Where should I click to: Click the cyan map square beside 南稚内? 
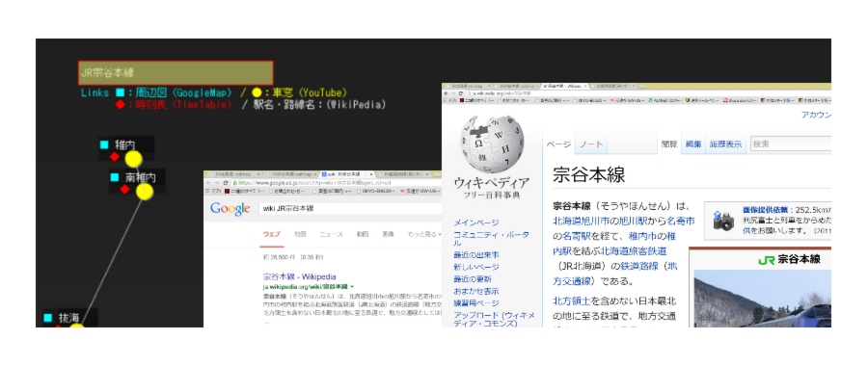tap(115, 177)
